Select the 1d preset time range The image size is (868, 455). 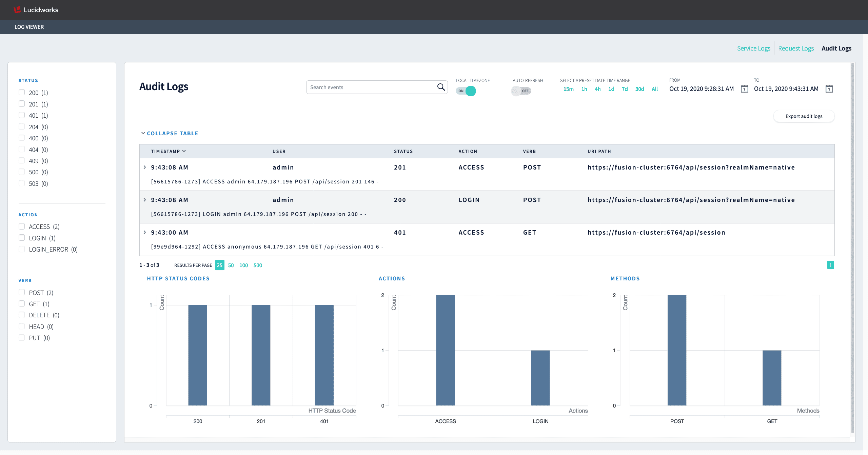coord(611,89)
